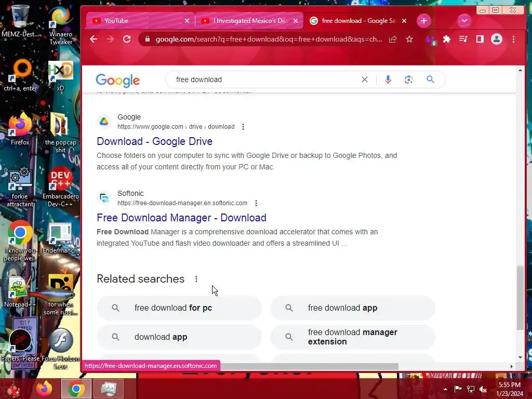Open Chrome's three-dot menu

click(x=513, y=39)
